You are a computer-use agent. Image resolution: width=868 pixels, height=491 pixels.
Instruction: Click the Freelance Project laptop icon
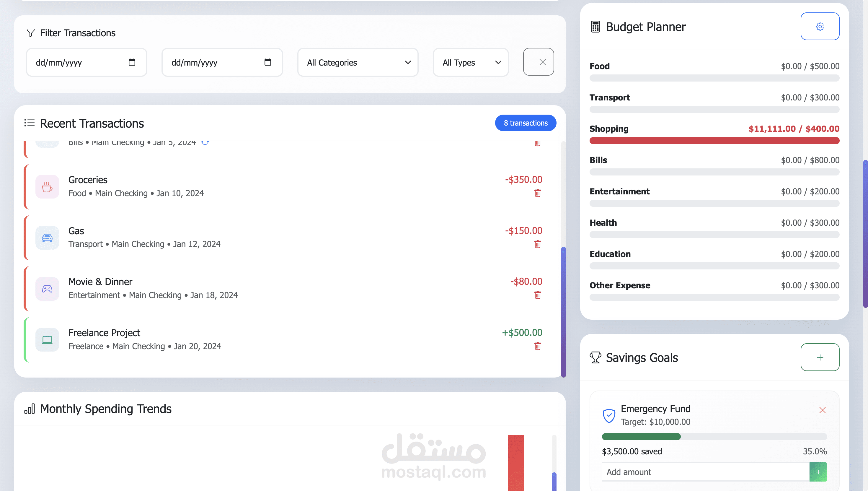[47, 339]
